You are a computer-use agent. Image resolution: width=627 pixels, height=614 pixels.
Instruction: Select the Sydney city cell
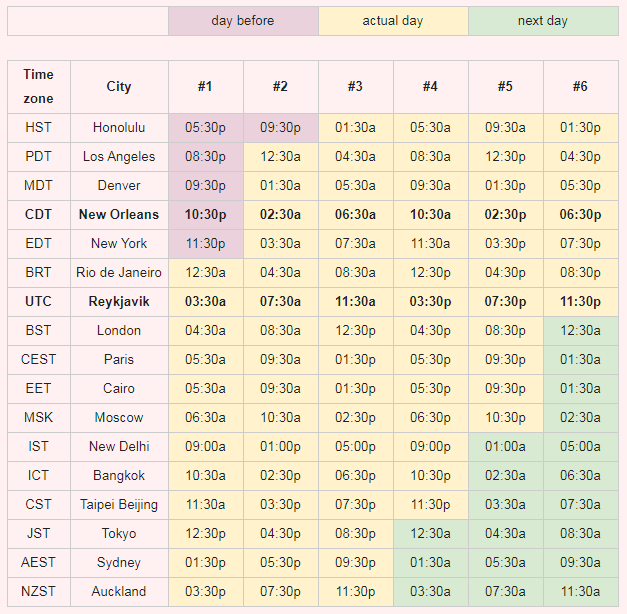click(119, 563)
